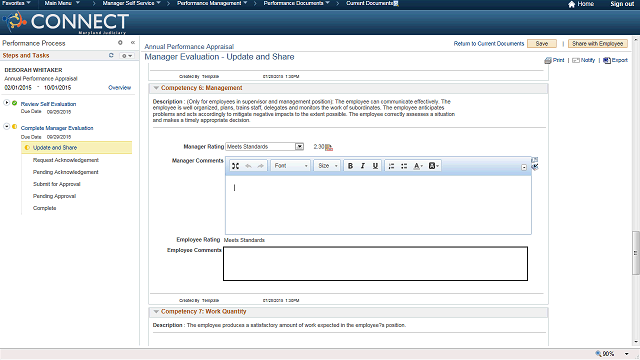Toggle underline formatting in comments editor

pyautogui.click(x=375, y=166)
